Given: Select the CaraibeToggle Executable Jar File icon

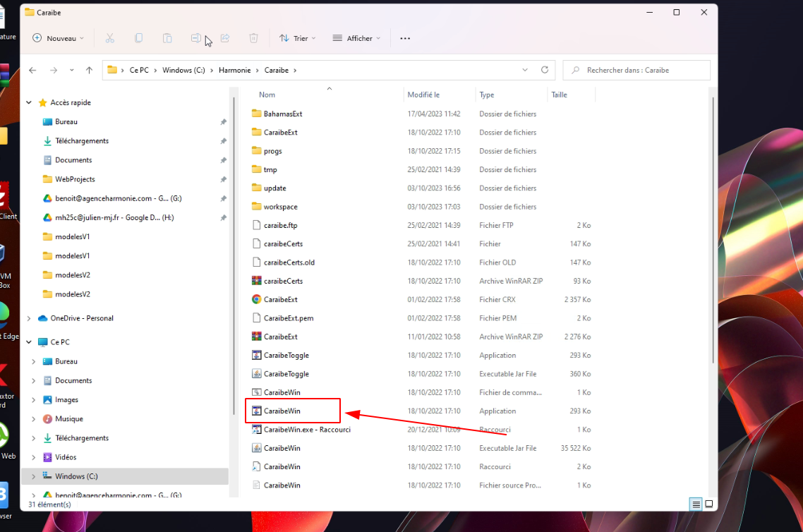Looking at the screenshot, I should click(x=257, y=374).
